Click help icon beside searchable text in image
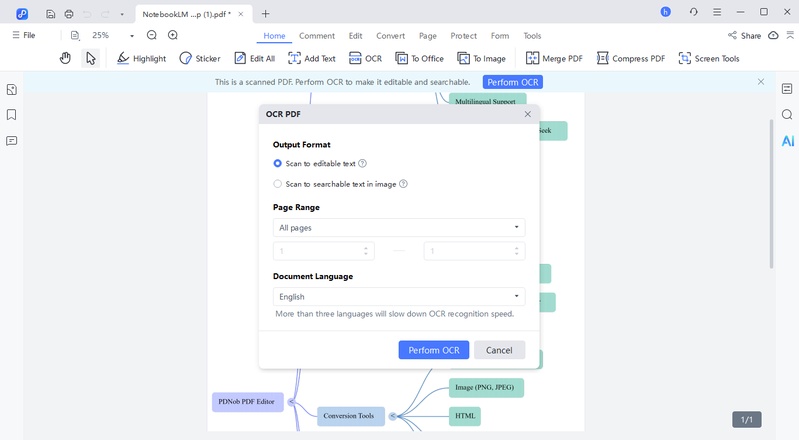The width and height of the screenshot is (799, 440). point(403,184)
